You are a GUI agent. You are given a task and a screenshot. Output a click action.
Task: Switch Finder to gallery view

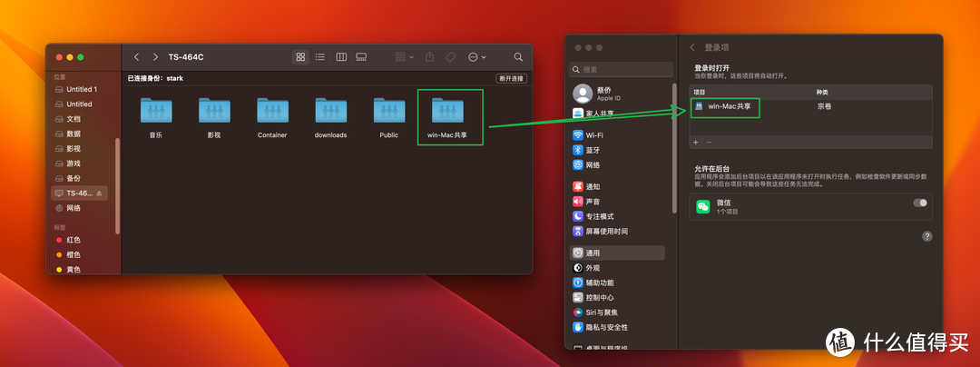pyautogui.click(x=361, y=57)
